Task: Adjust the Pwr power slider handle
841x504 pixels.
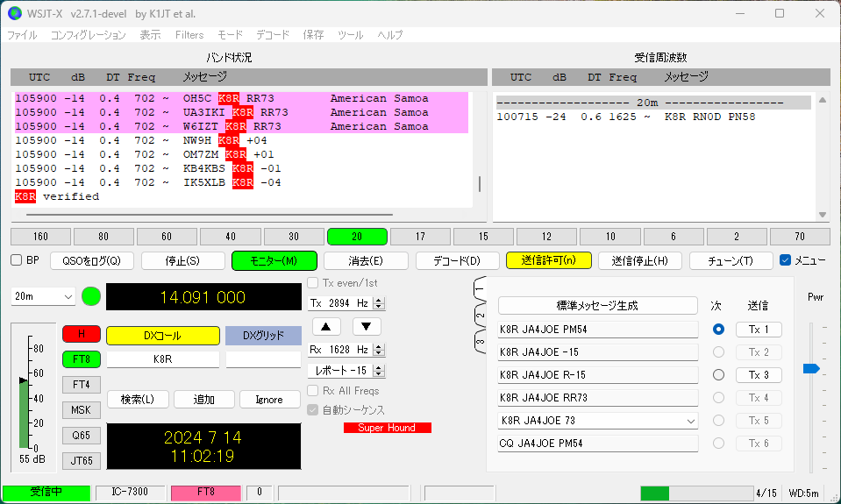Action: 811,368
